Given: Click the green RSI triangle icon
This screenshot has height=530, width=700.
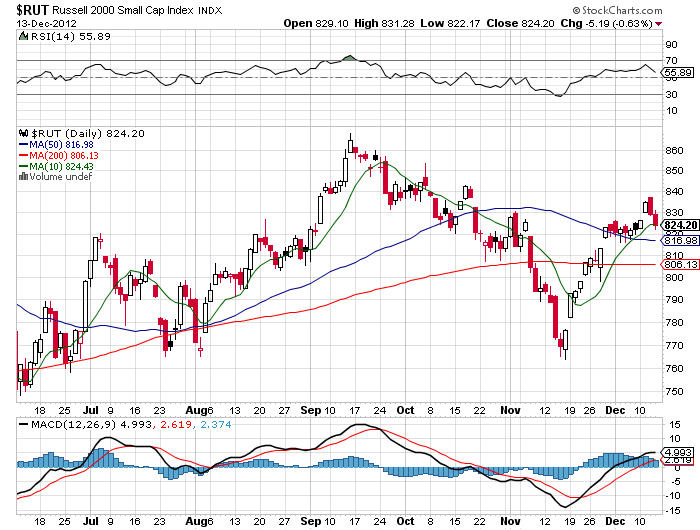Looking at the screenshot, I should click(x=24, y=36).
